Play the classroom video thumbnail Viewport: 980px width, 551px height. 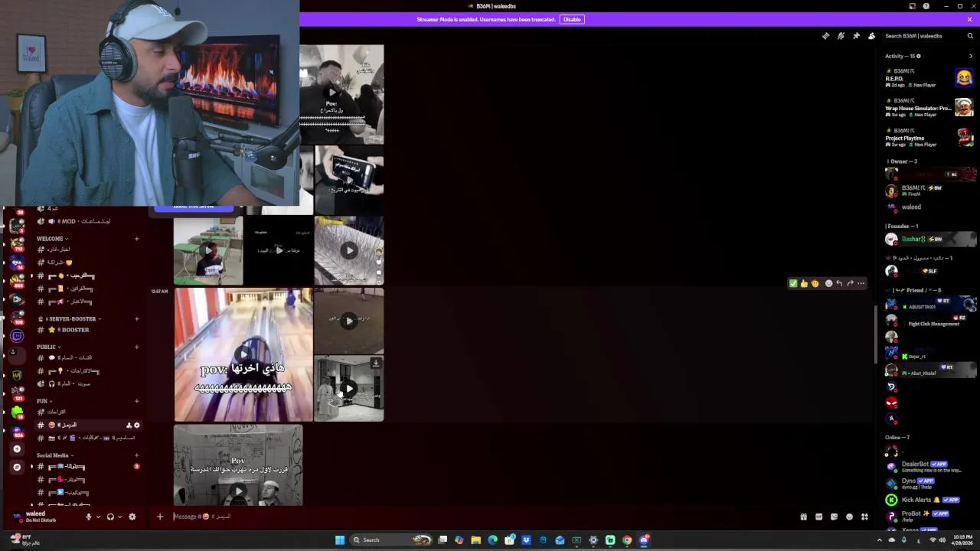(208, 251)
